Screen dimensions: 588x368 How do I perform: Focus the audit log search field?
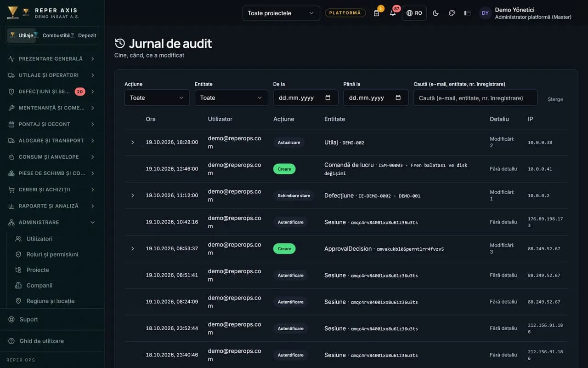tap(475, 98)
